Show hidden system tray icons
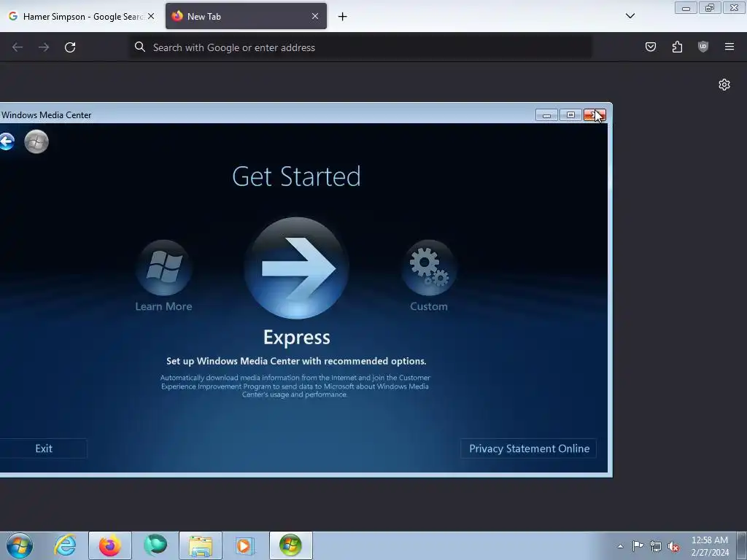Screen dimensions: 747x560 click(620, 546)
